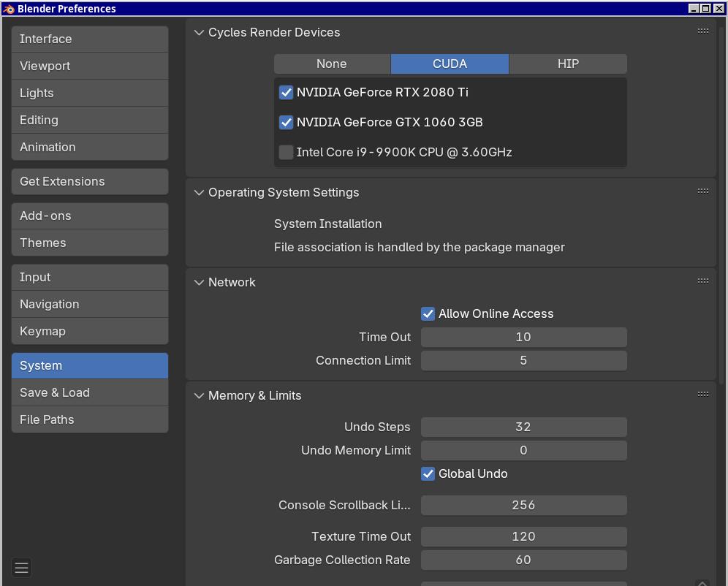Image resolution: width=728 pixels, height=586 pixels.
Task: Click the Operating System Settings panel grip icon
Action: (x=702, y=191)
